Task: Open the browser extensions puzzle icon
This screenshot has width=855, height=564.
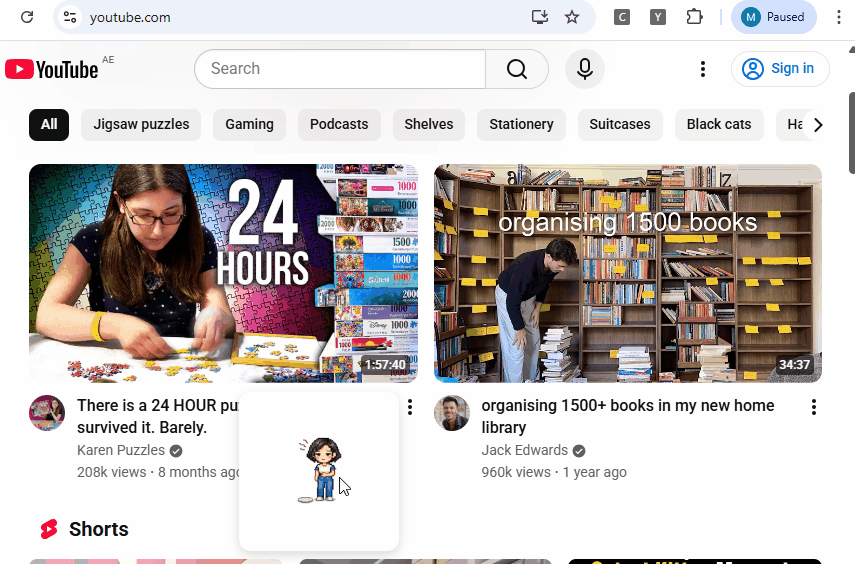Action: coord(694,17)
